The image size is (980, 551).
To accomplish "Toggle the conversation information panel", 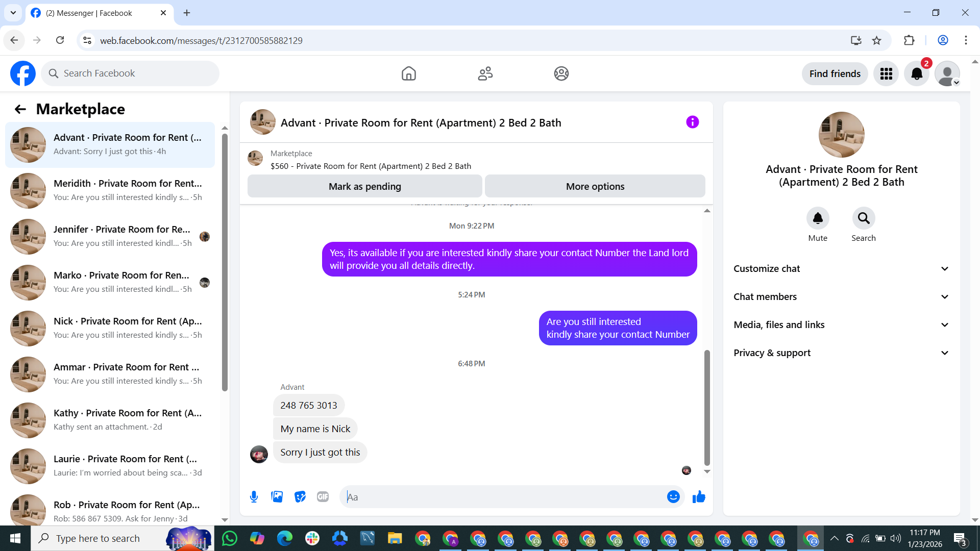I will pyautogui.click(x=692, y=122).
